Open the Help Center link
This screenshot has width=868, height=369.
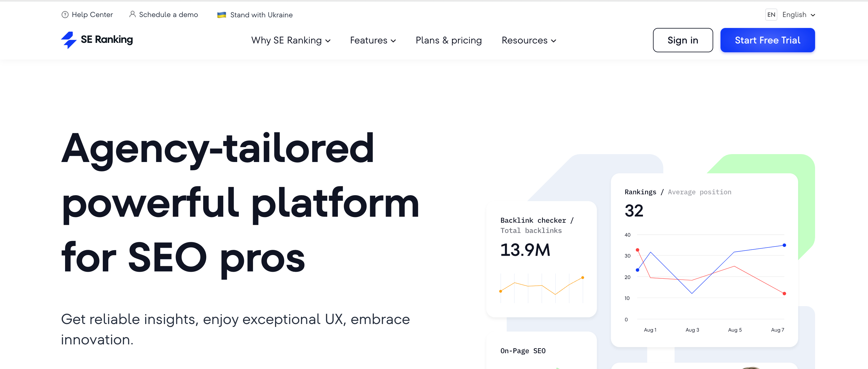coord(92,15)
